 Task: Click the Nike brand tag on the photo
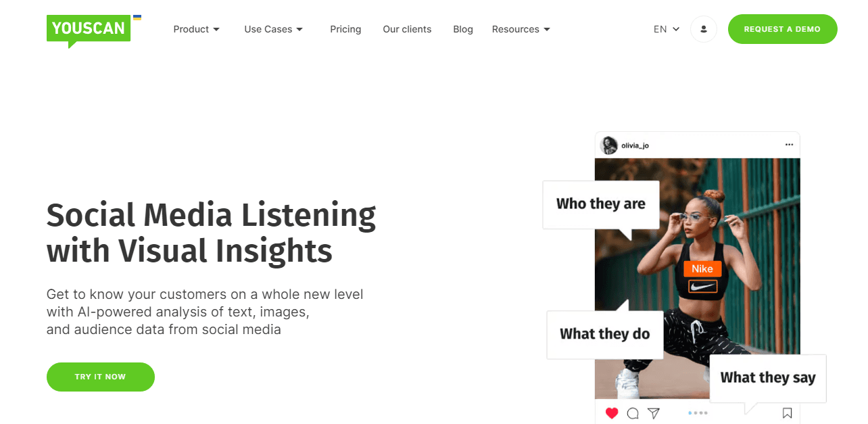pos(702,268)
